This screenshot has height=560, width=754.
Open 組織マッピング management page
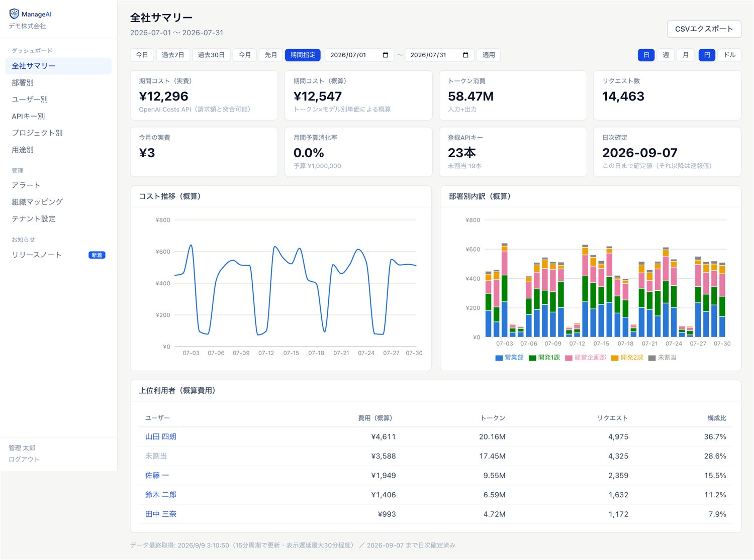pyautogui.click(x=58, y=202)
